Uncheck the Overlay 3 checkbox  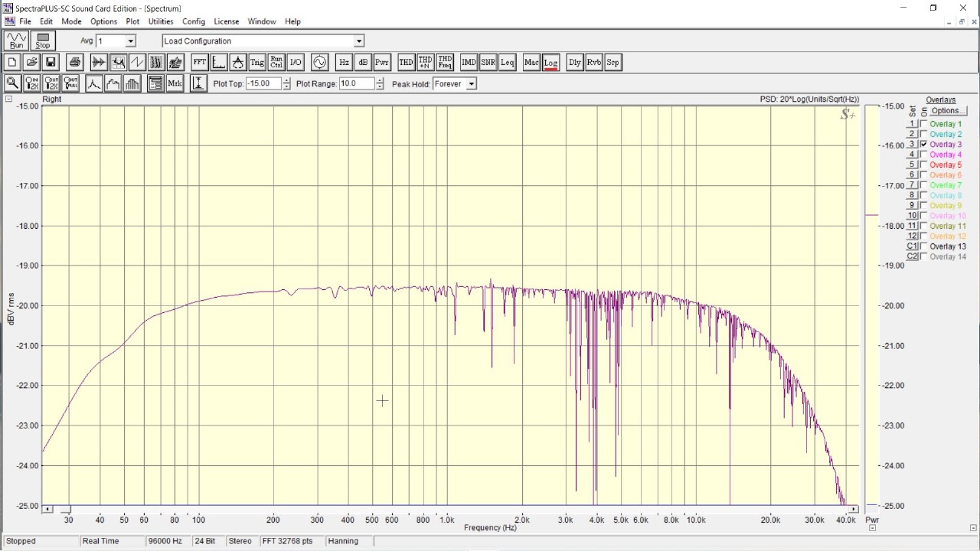point(923,145)
